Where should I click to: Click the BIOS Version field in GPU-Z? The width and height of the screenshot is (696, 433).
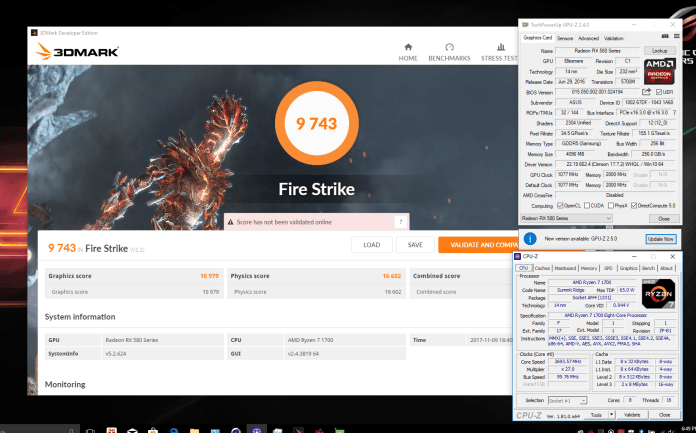[597, 92]
